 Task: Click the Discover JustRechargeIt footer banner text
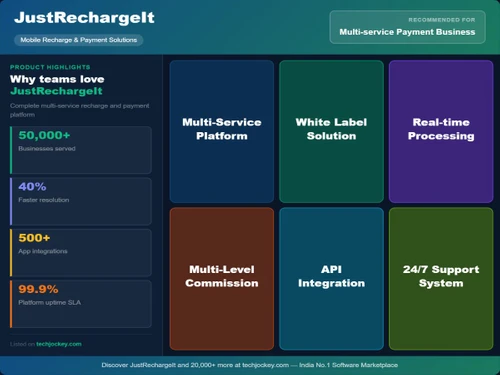point(250,365)
